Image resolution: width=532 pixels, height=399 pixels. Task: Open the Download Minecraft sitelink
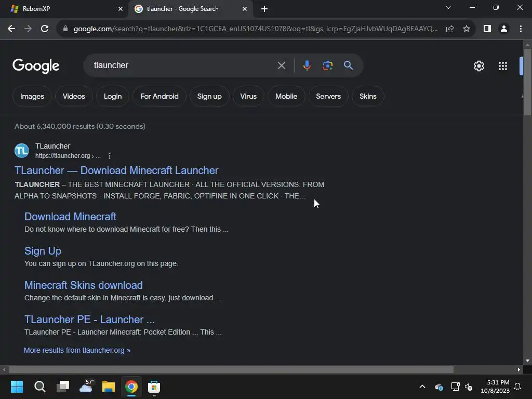pyautogui.click(x=70, y=217)
